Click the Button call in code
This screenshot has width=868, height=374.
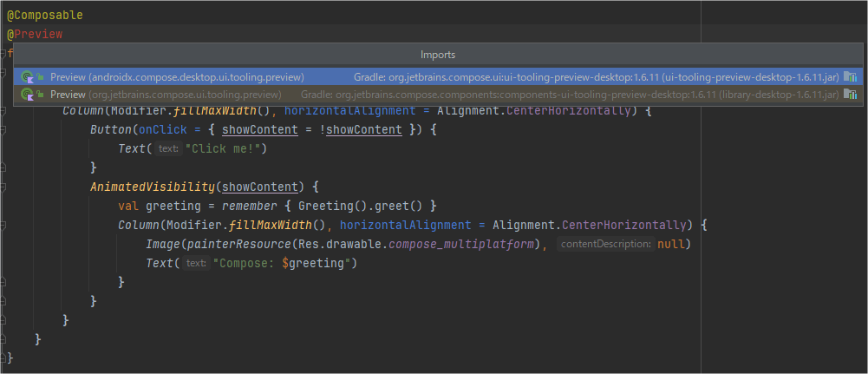pos(111,129)
